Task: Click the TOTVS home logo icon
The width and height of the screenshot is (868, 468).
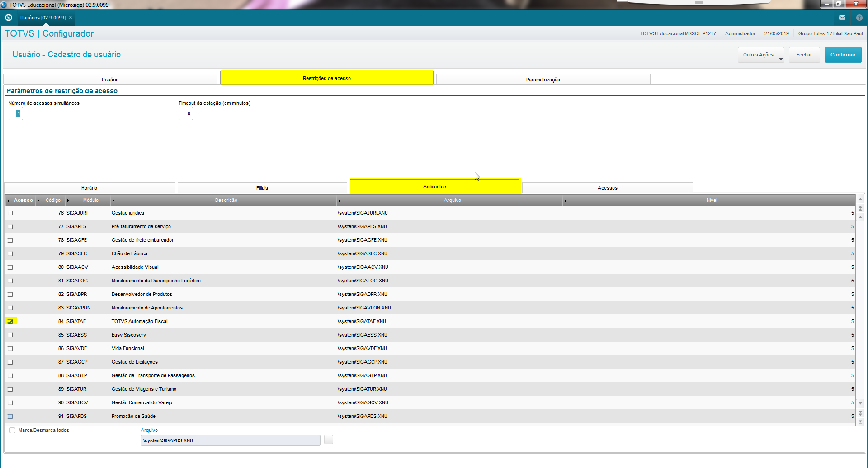Action: click(8, 18)
